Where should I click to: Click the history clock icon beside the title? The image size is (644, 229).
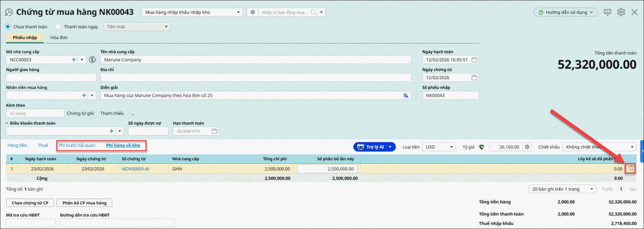8,12
